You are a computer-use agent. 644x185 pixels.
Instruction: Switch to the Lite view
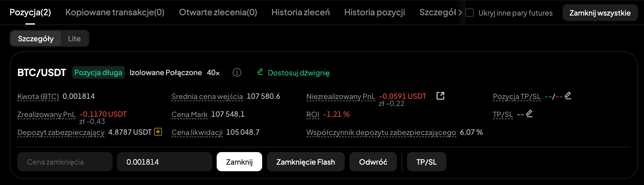point(74,39)
